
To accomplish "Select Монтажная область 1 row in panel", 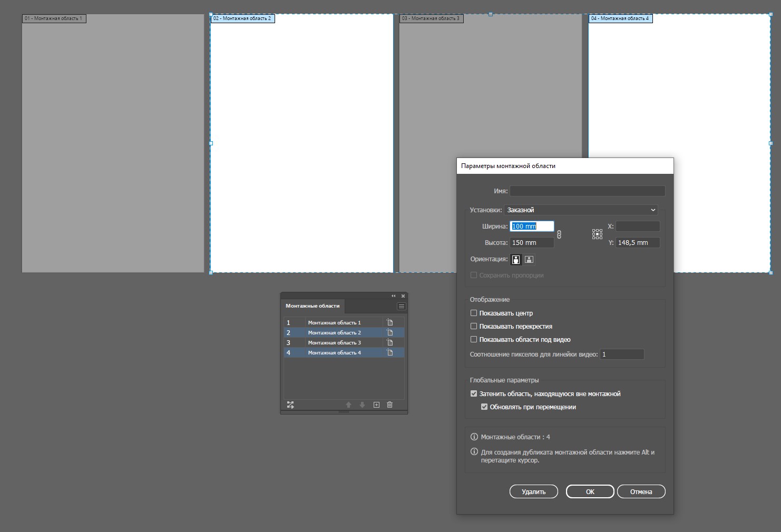I will coord(344,322).
